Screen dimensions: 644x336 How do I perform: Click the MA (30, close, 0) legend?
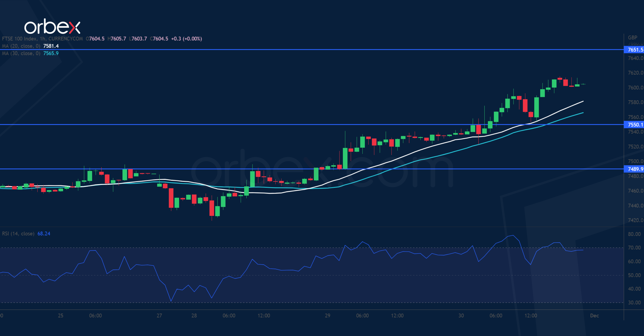21,53
